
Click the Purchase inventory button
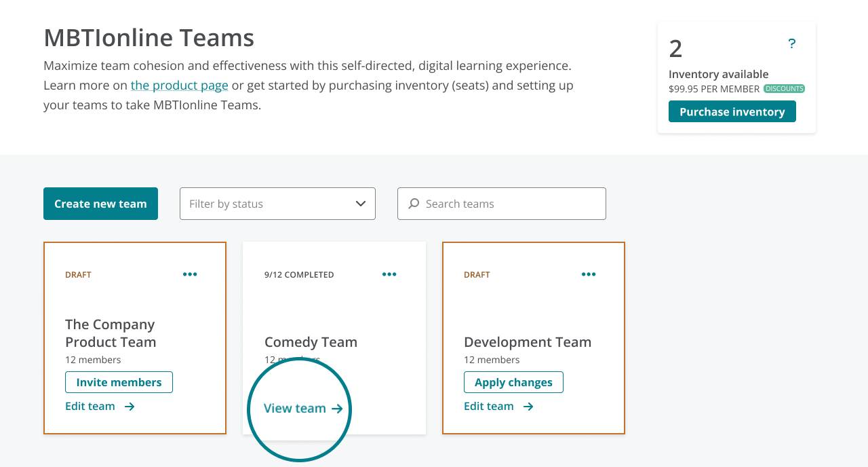[732, 111]
